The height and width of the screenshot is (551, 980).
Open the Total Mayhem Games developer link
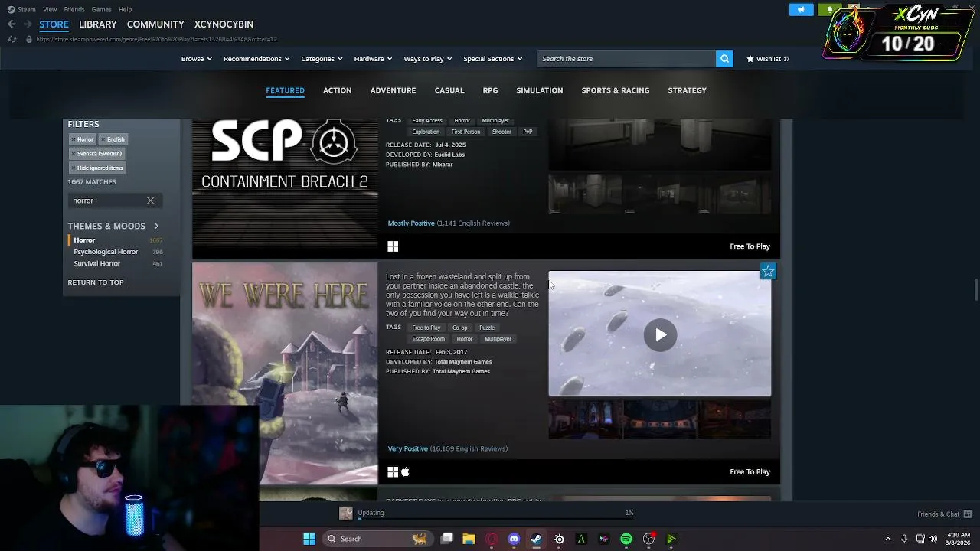click(462, 362)
